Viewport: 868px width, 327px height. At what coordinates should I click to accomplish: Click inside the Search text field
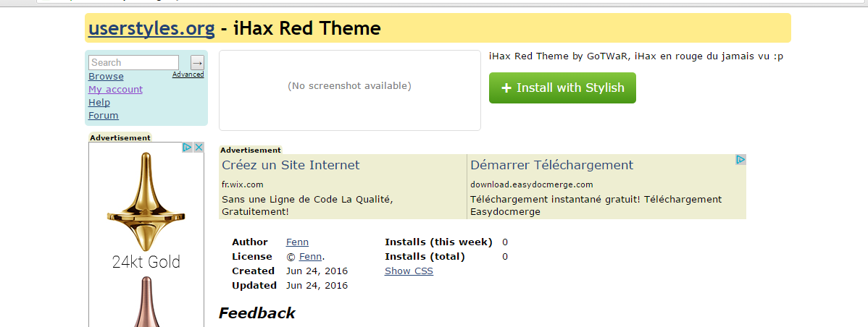pyautogui.click(x=133, y=63)
